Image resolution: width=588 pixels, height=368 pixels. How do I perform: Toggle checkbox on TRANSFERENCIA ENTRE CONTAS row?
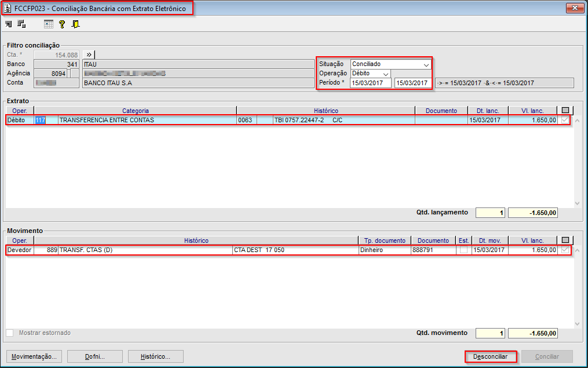565,120
